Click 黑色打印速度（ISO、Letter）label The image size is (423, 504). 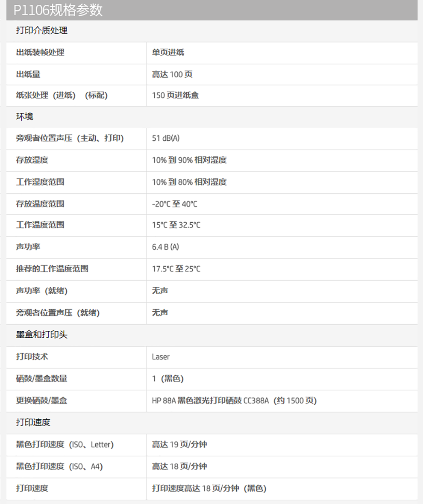click(x=65, y=445)
